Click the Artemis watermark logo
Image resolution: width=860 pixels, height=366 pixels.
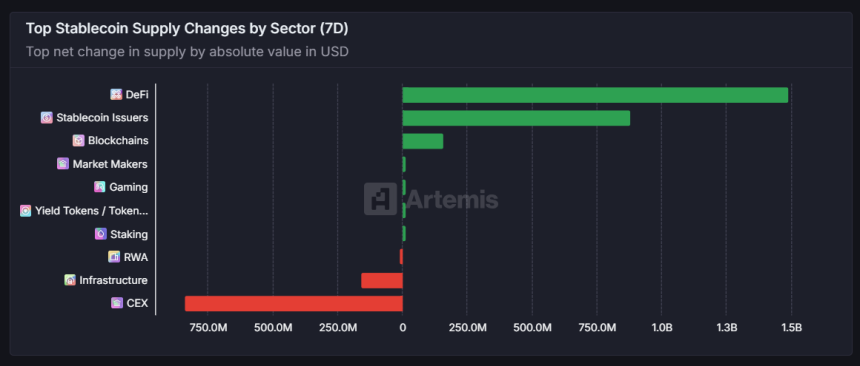click(x=431, y=199)
